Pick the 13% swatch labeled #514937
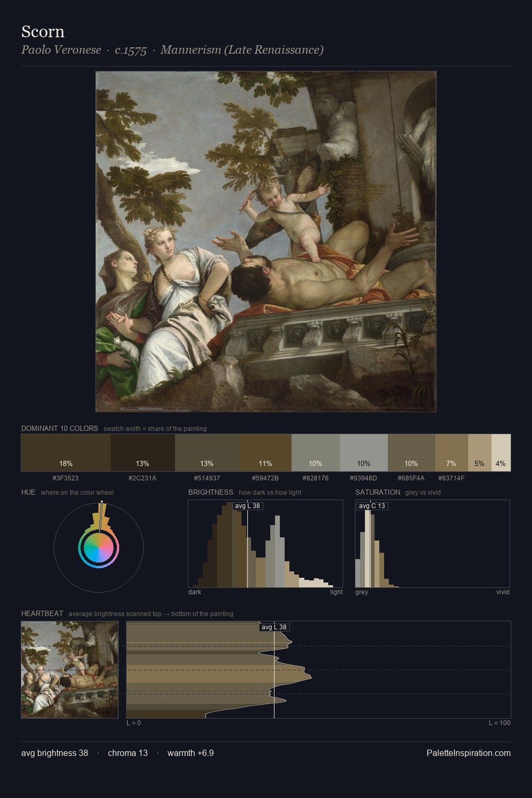 (x=207, y=453)
